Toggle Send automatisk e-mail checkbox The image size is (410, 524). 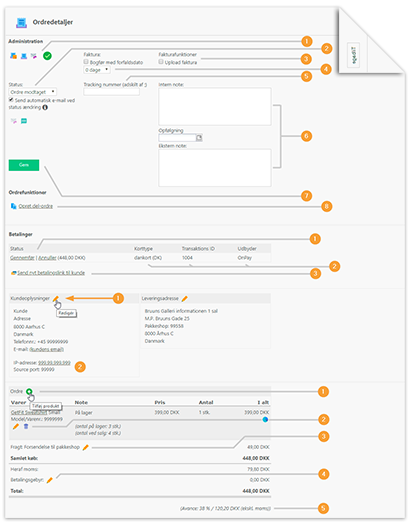pos(11,100)
